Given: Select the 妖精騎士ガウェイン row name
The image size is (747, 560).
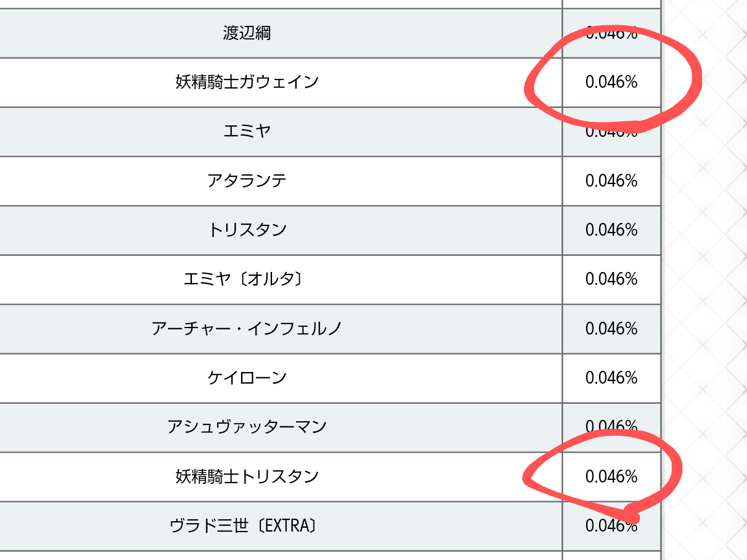Looking at the screenshot, I should [x=247, y=82].
